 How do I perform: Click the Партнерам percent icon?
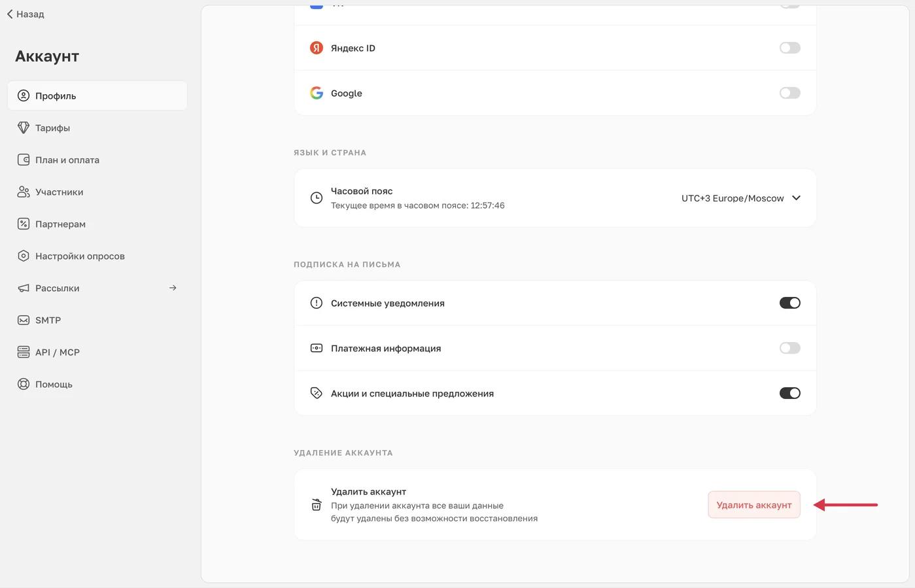(x=24, y=224)
